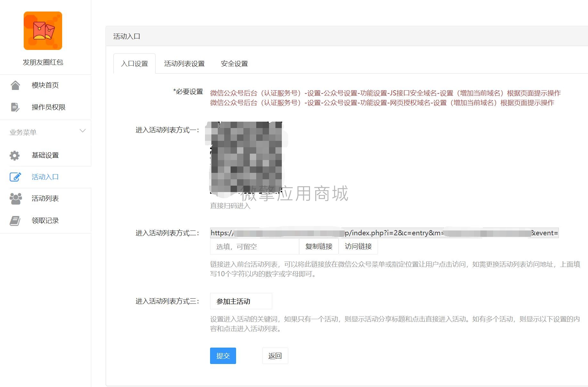Open 模块首页 menu item

[45, 85]
